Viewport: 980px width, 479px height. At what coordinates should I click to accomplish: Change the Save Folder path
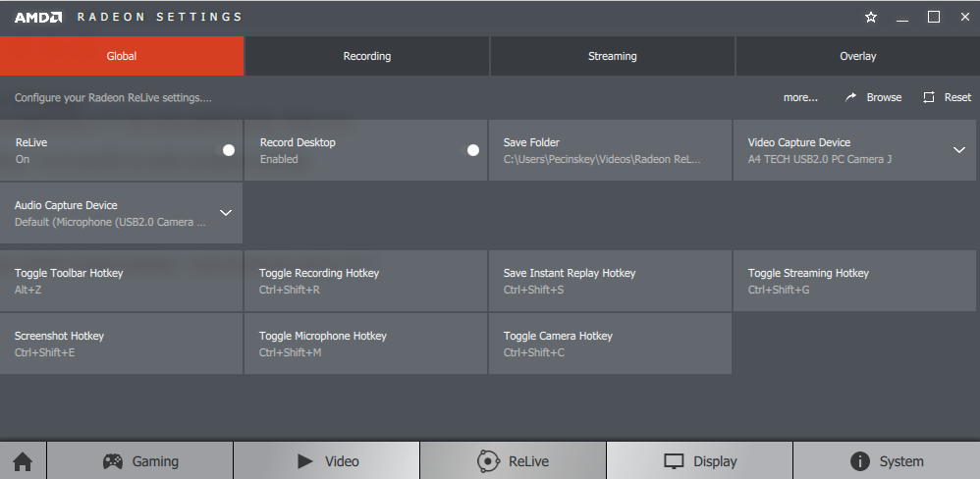coord(610,150)
